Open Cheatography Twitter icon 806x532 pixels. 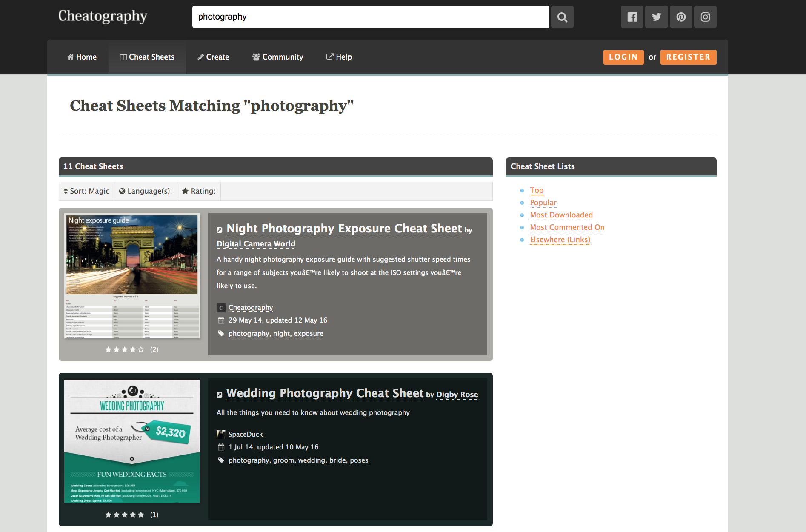[657, 17]
